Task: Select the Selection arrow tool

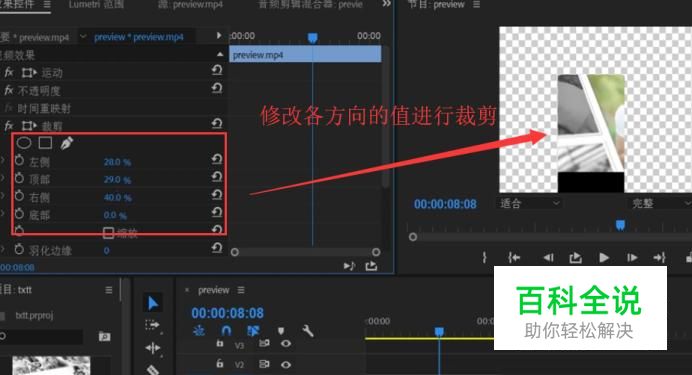Action: pos(153,304)
